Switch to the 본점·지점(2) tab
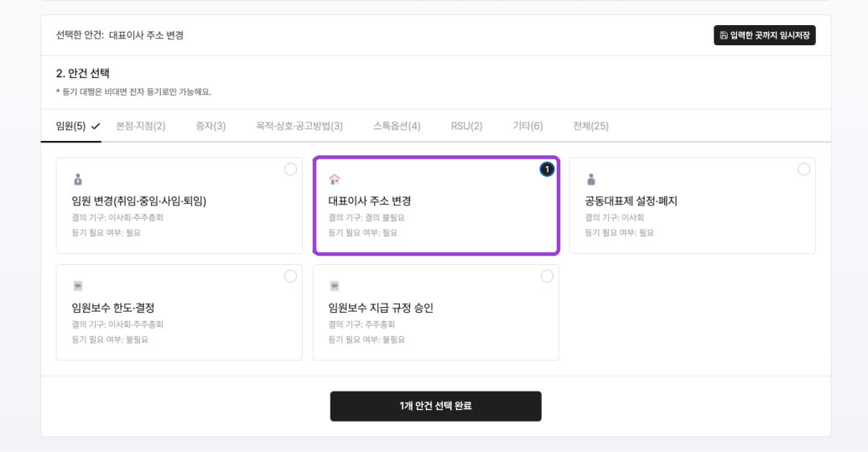The height and width of the screenshot is (452, 868). [141, 126]
